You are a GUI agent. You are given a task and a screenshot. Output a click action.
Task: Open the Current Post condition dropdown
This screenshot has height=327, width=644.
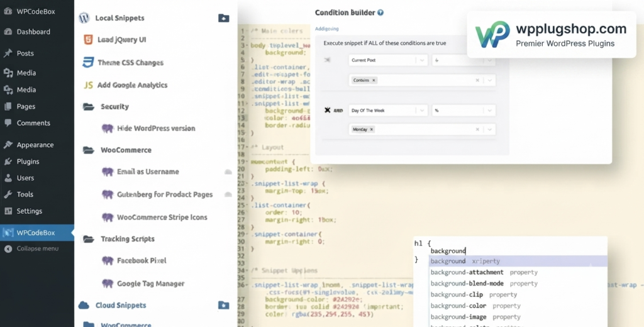pyautogui.click(x=388, y=60)
